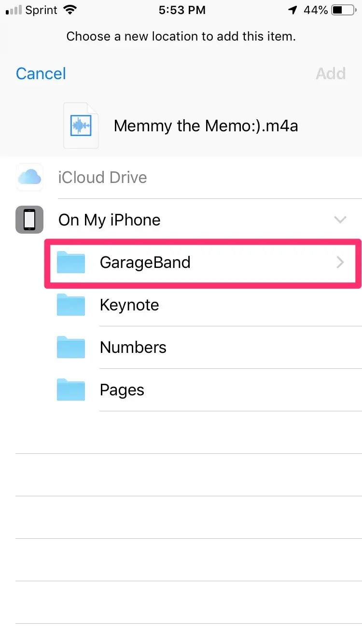Tap the location arrow status icon
Image resolution: width=362 pixels, height=644 pixels.
pos(292,10)
